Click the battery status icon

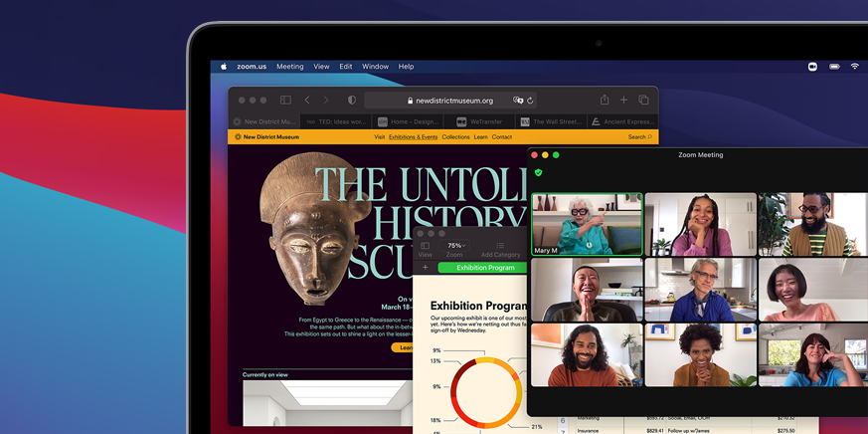[834, 67]
